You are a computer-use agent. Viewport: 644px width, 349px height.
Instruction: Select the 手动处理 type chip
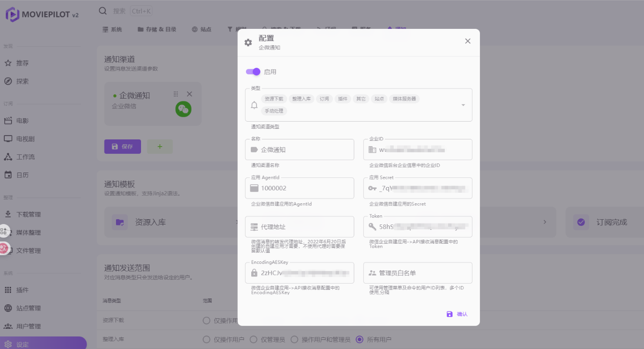[274, 111]
